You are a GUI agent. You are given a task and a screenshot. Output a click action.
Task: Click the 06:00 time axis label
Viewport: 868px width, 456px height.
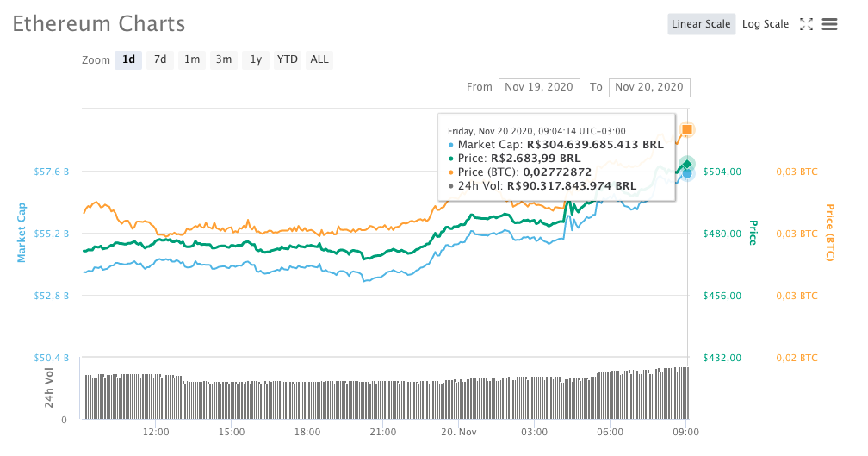pyautogui.click(x=610, y=432)
